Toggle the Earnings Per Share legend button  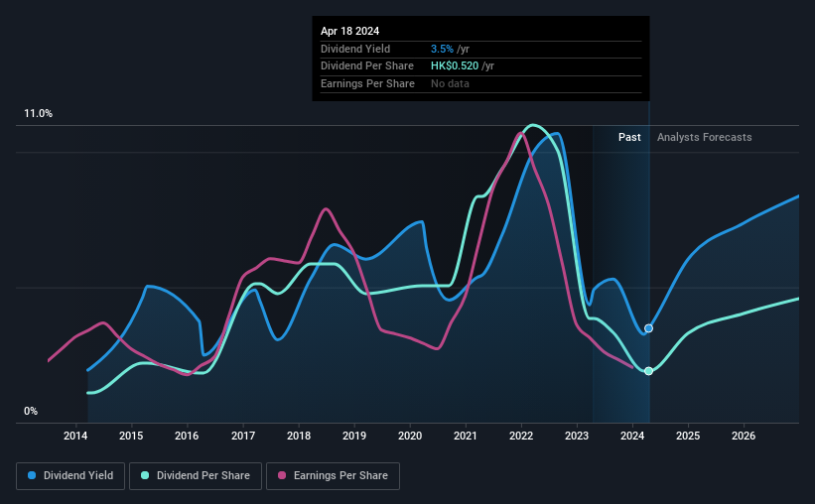click(x=333, y=476)
